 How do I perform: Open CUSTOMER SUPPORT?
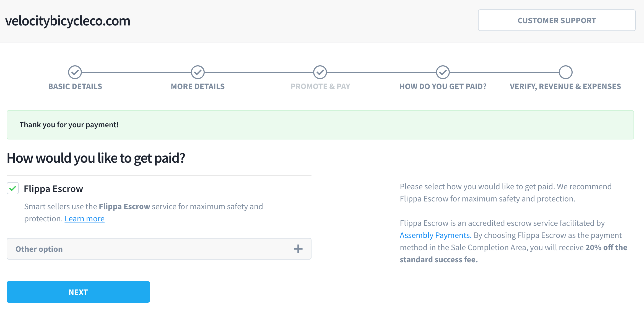pos(557,20)
